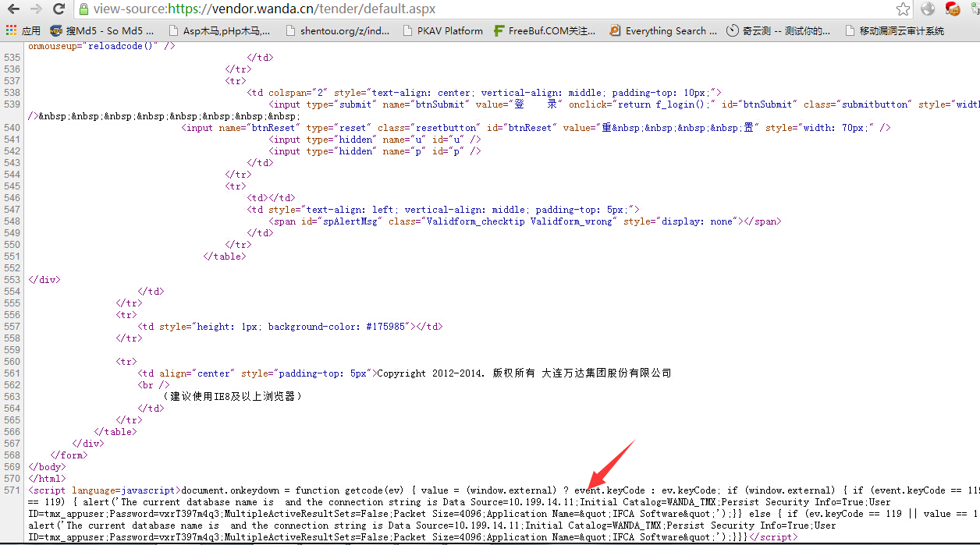This screenshot has width=980, height=545.
Task: Click the script language=javascript tag
Action: (x=105, y=490)
